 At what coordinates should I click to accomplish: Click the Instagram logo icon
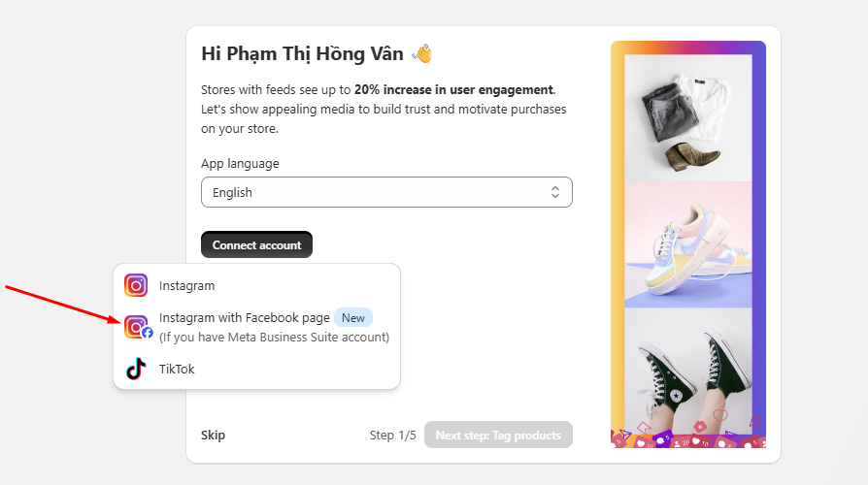tap(136, 285)
